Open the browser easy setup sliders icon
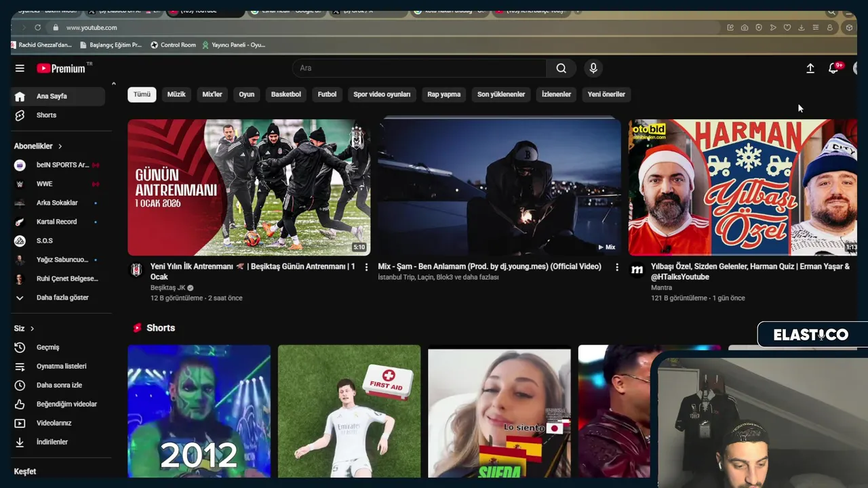This screenshot has width=868, height=488. point(816,28)
